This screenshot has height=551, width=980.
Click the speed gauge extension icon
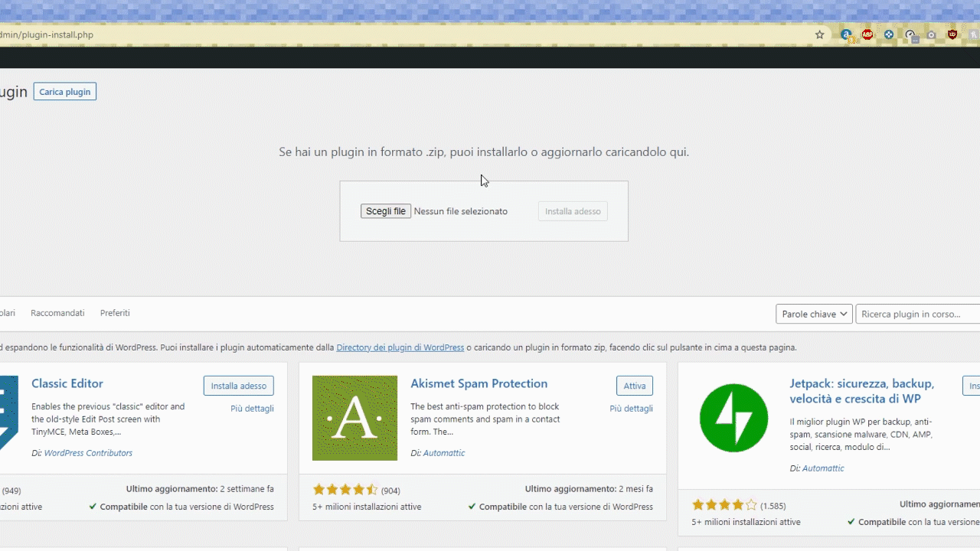(910, 34)
